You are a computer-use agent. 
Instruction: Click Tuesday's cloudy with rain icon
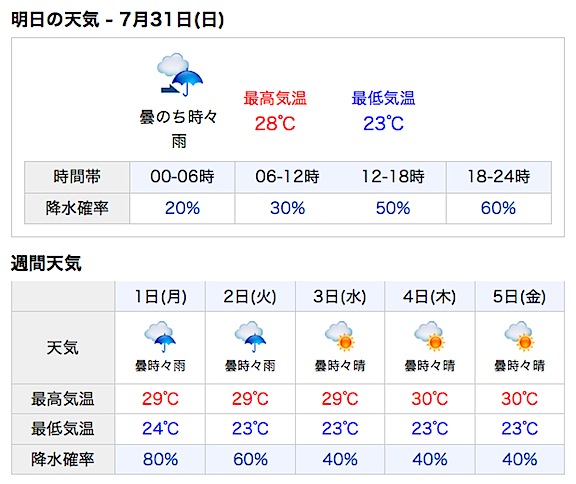pyautogui.click(x=250, y=337)
